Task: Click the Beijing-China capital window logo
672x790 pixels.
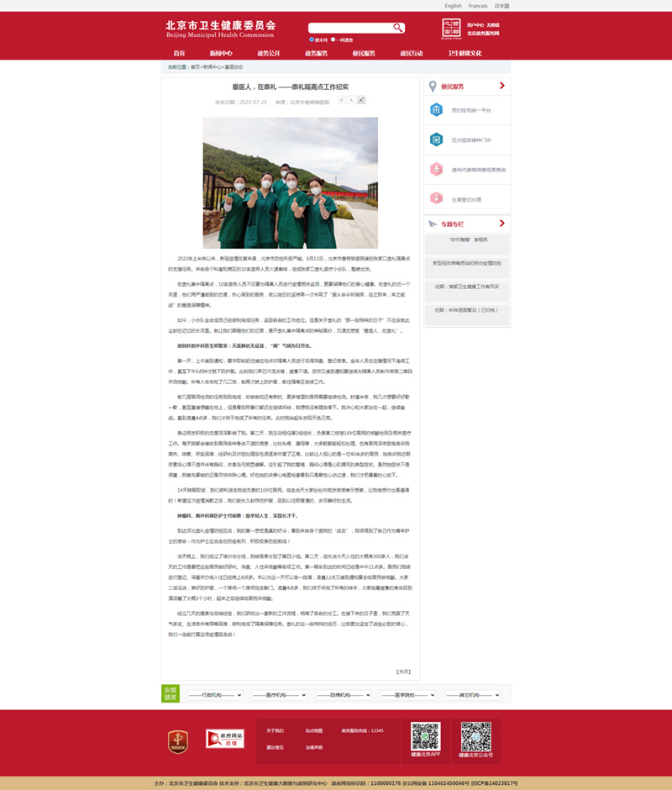Action: coord(451,29)
